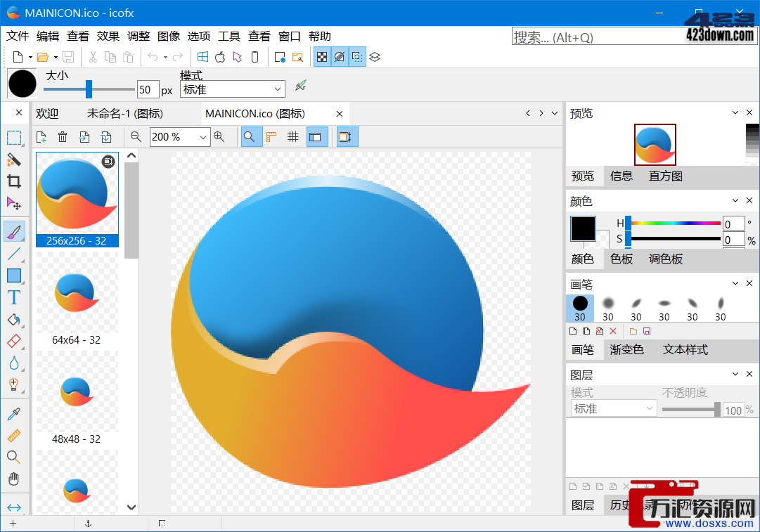The image size is (760, 532).
Task: Open the new file dropdown arrow
Action: 30,57
